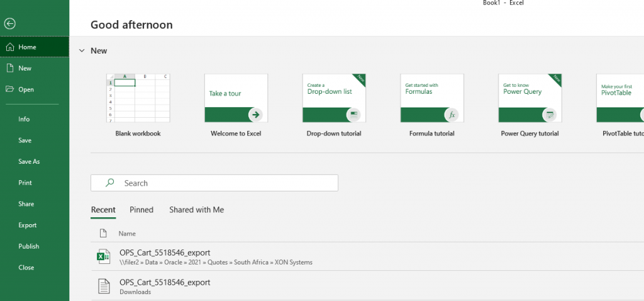Click the Open folder icon in sidebar
Image resolution: width=644 pixels, height=301 pixels.
(9, 89)
